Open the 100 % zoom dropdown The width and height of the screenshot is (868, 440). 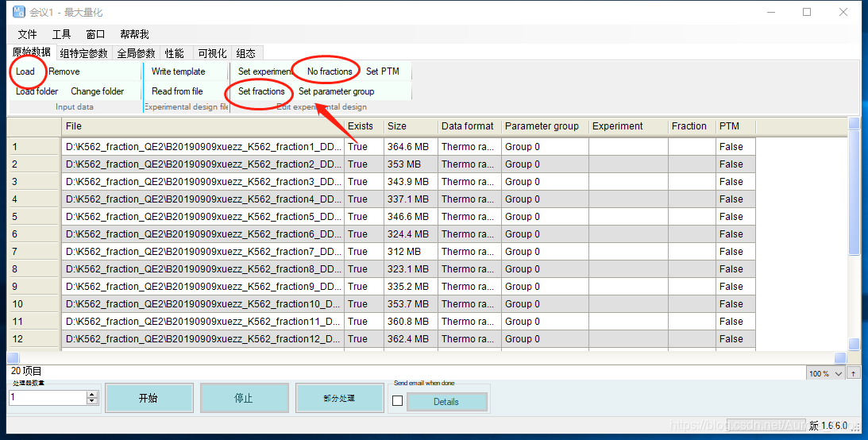click(x=826, y=373)
